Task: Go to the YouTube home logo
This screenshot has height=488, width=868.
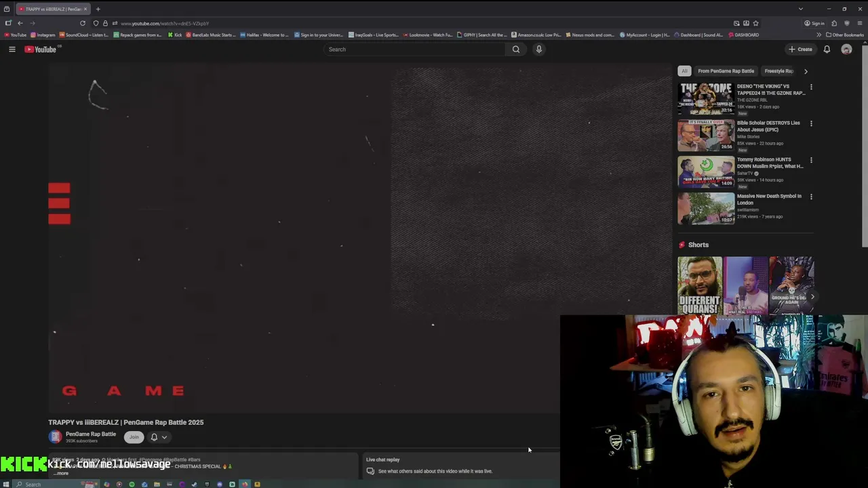Action: coord(41,49)
